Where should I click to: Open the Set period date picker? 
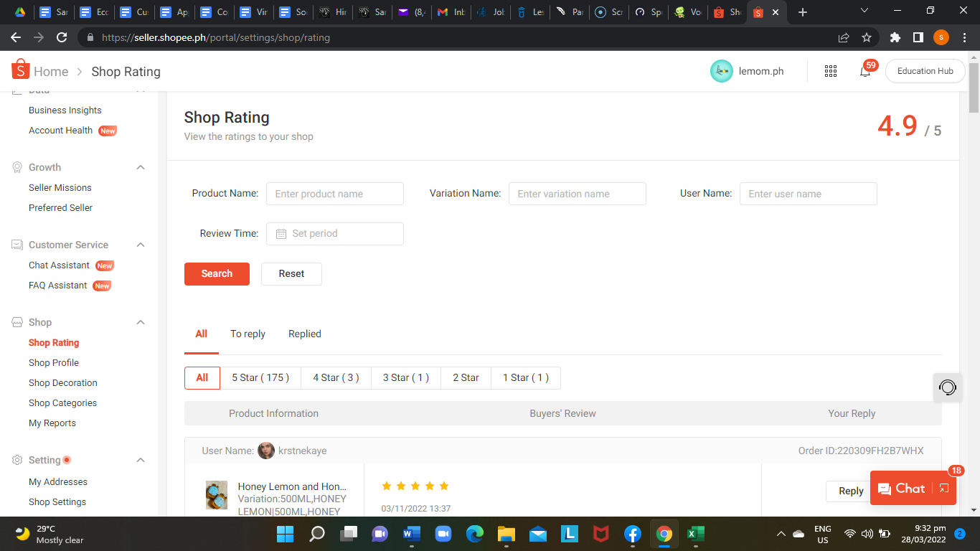(x=335, y=234)
